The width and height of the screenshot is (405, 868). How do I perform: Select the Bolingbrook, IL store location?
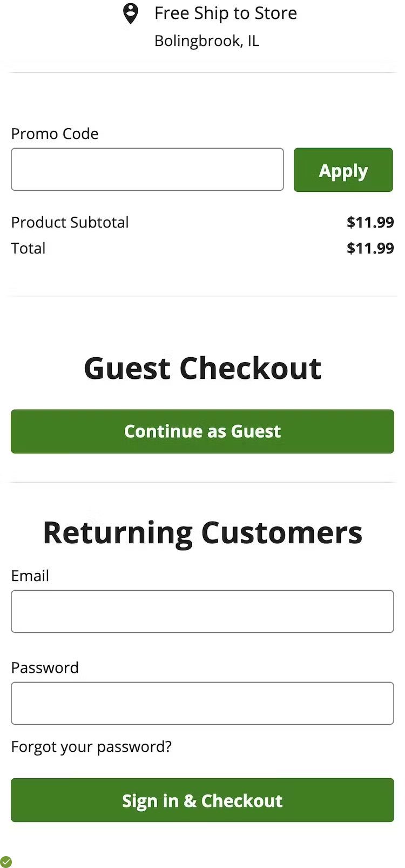[x=207, y=41]
